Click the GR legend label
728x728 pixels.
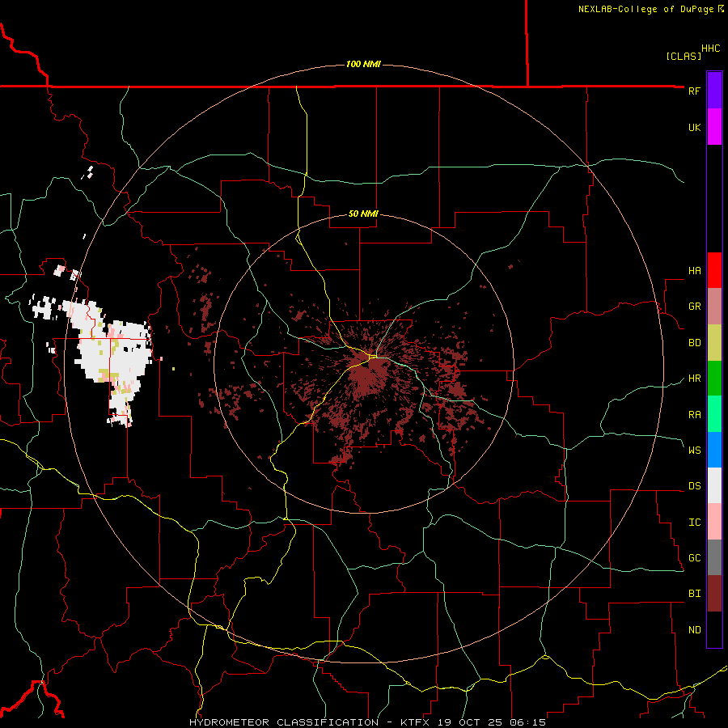(x=694, y=307)
